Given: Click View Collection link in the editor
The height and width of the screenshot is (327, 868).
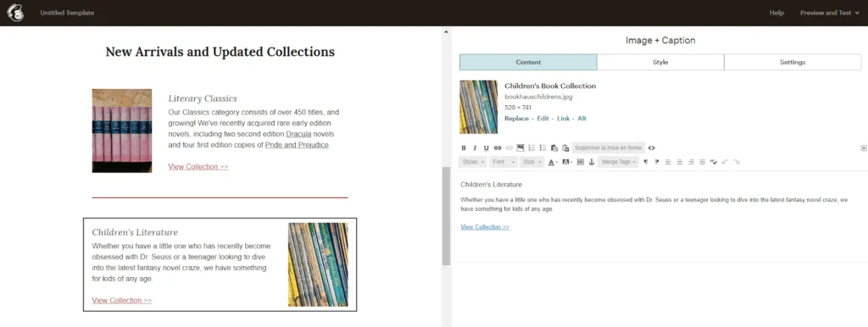Looking at the screenshot, I should click(485, 227).
